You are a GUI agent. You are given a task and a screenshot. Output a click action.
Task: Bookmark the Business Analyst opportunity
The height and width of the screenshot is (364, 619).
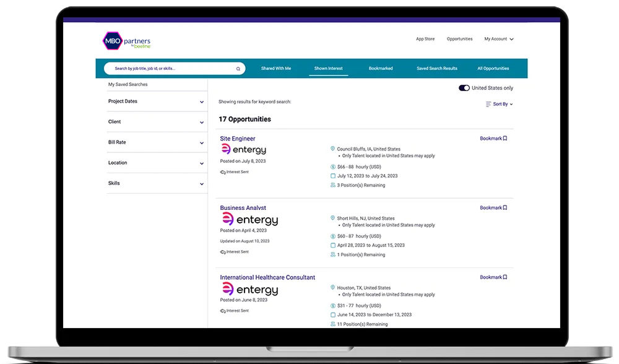click(493, 208)
